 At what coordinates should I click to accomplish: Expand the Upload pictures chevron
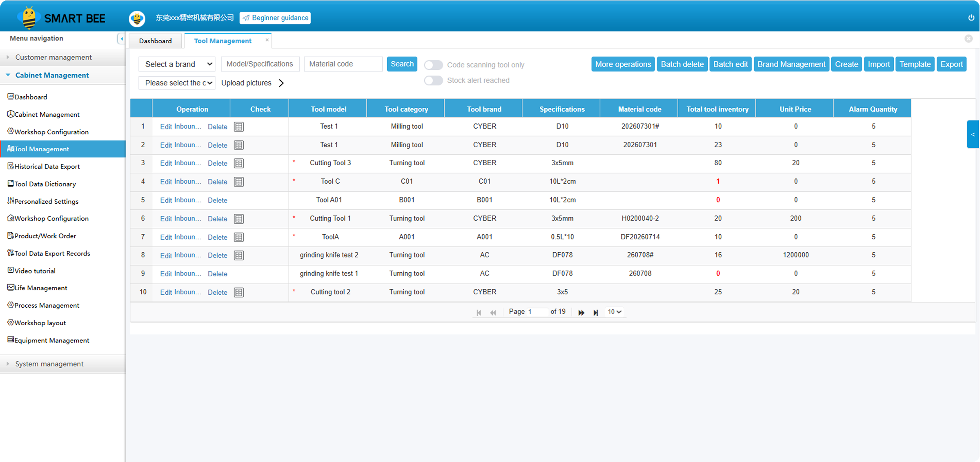(281, 83)
